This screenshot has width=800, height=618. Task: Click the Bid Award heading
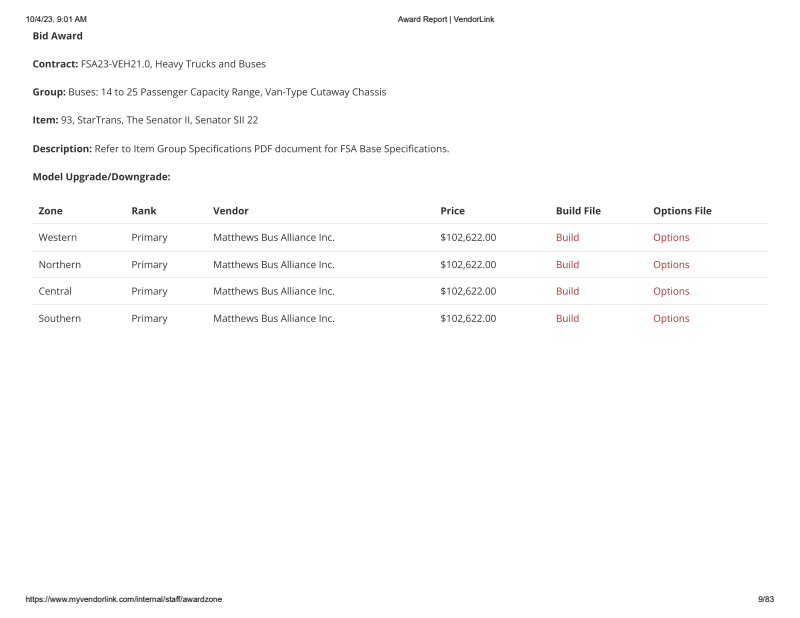(58, 36)
